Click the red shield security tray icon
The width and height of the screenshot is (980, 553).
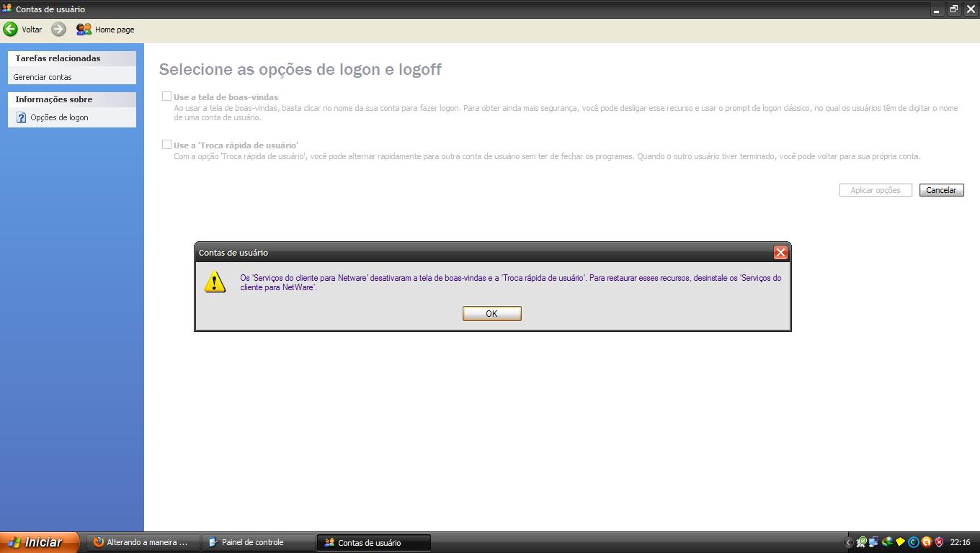coord(939,542)
